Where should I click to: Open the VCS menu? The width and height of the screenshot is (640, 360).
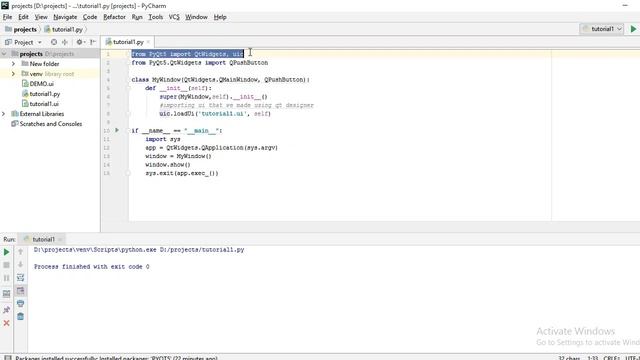click(174, 17)
